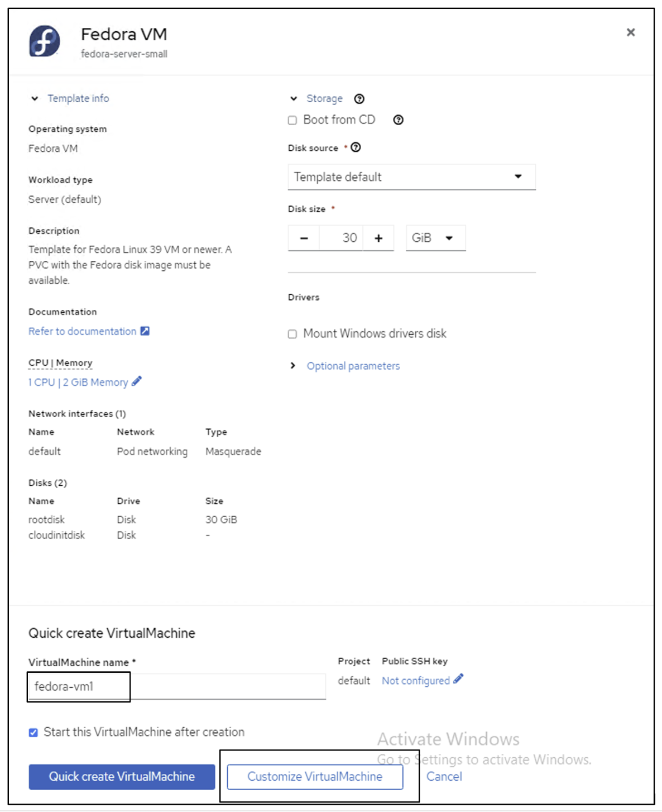
Task: Click the Fedora VM logo icon
Action: (46, 41)
